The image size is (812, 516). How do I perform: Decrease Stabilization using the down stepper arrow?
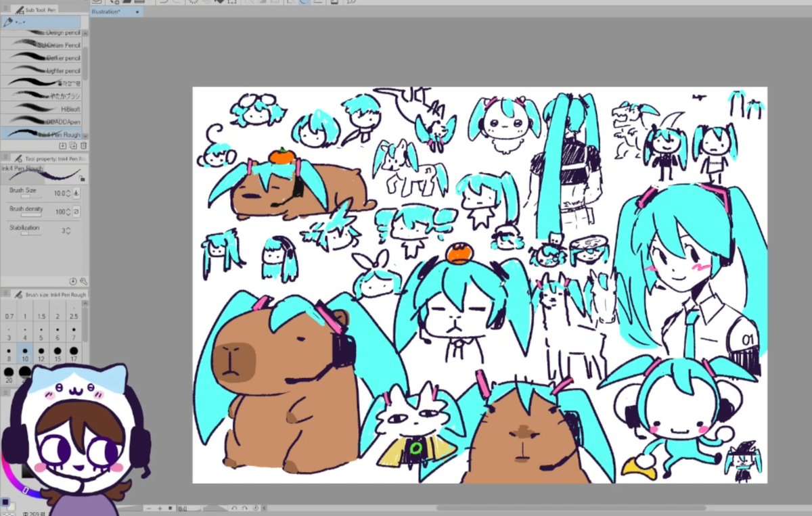pos(68,233)
